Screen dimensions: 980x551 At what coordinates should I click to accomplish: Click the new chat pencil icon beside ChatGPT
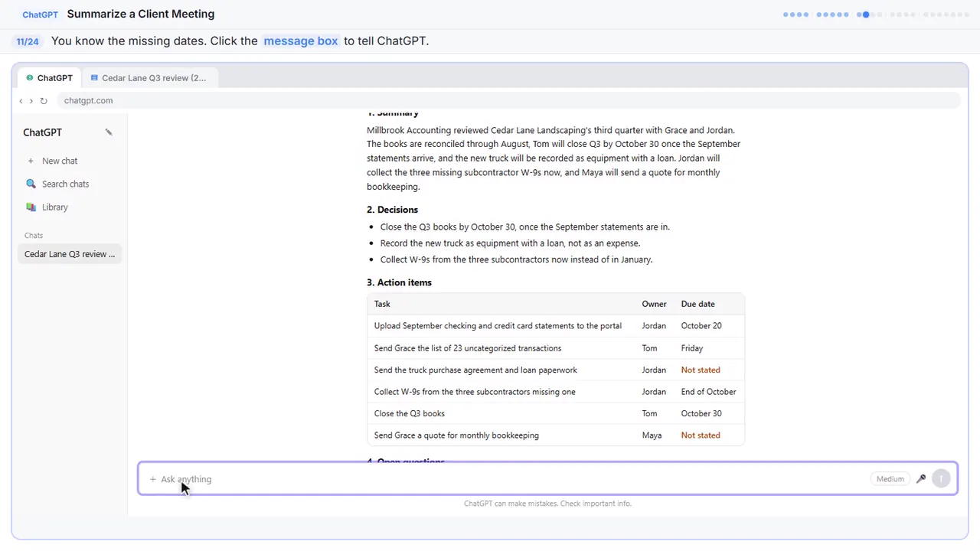click(x=109, y=132)
